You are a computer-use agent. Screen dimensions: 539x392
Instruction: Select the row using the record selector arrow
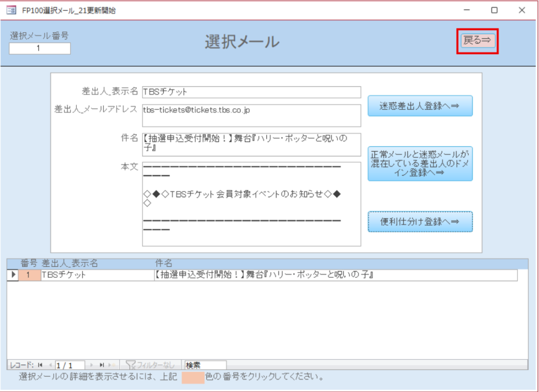coord(13,275)
